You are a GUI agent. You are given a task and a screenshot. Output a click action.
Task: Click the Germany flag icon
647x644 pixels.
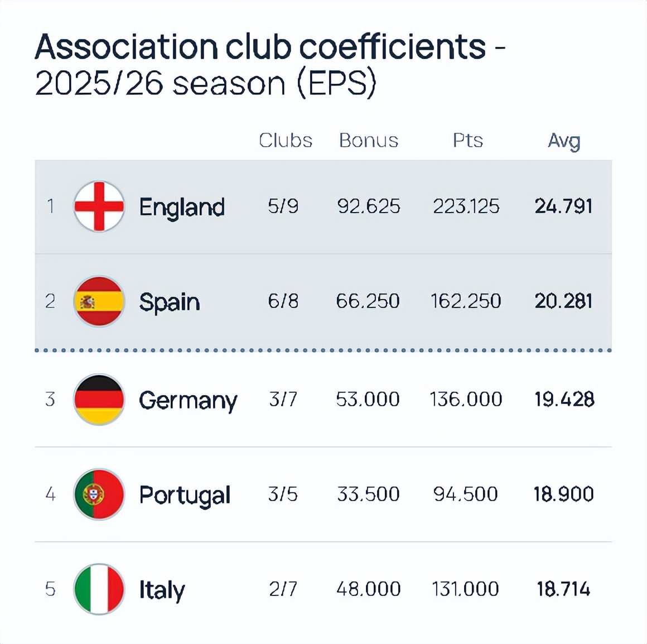tap(99, 400)
